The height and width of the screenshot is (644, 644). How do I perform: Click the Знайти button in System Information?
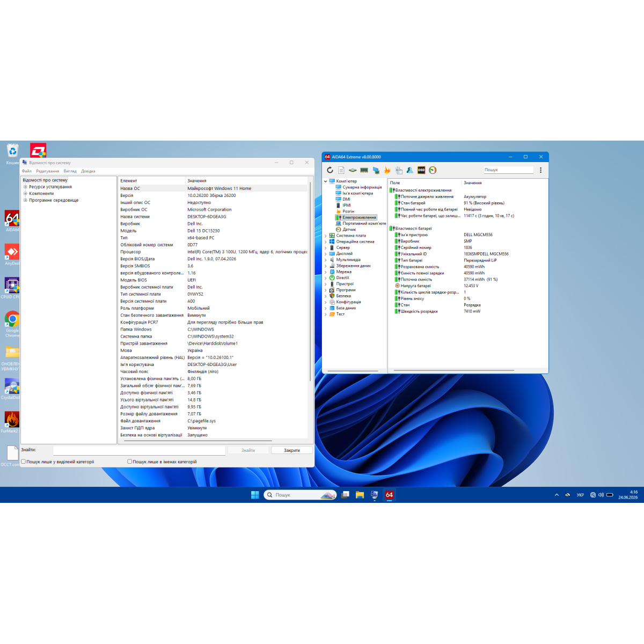pyautogui.click(x=248, y=450)
